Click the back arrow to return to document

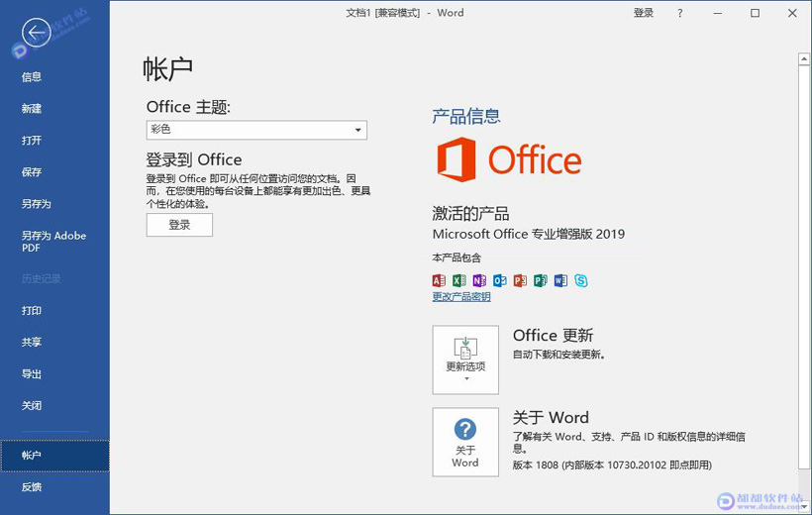(37, 33)
